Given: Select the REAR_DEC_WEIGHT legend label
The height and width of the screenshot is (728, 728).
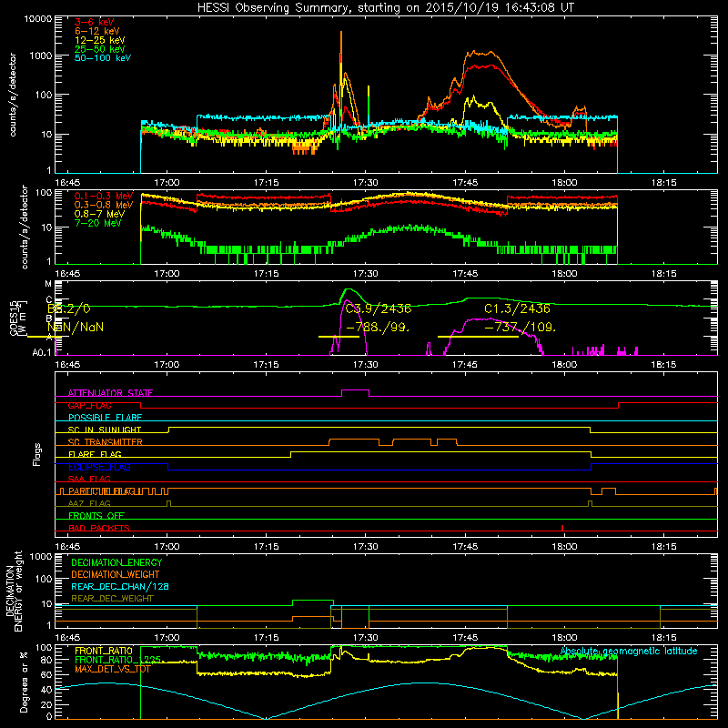Looking at the screenshot, I should (x=112, y=599).
